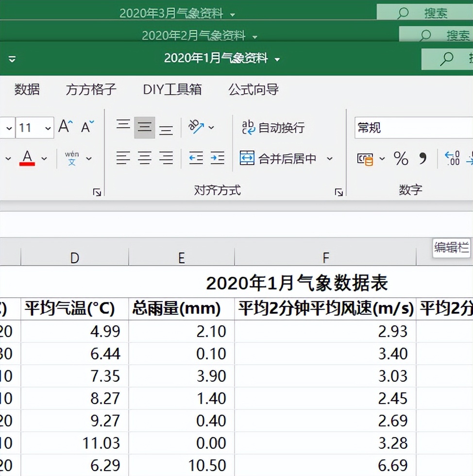This screenshot has width=473, height=476.
Task: Select the Increase Decimal icon
Action: pos(452,158)
